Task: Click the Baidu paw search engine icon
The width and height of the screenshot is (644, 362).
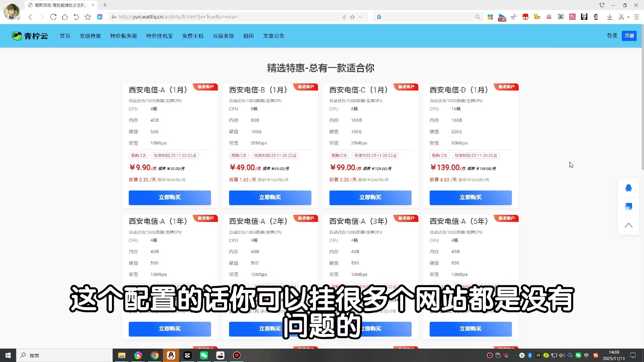Action: coord(379,17)
